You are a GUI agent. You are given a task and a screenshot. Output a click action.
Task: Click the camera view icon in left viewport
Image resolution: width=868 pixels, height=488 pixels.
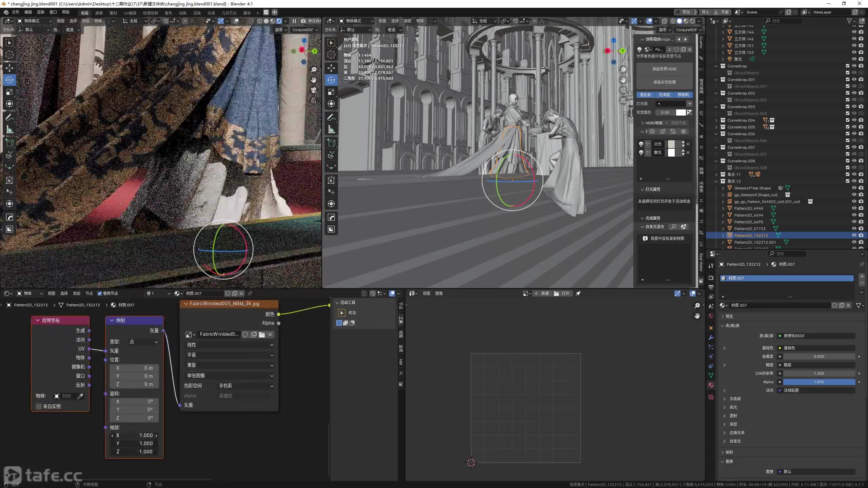point(314,90)
